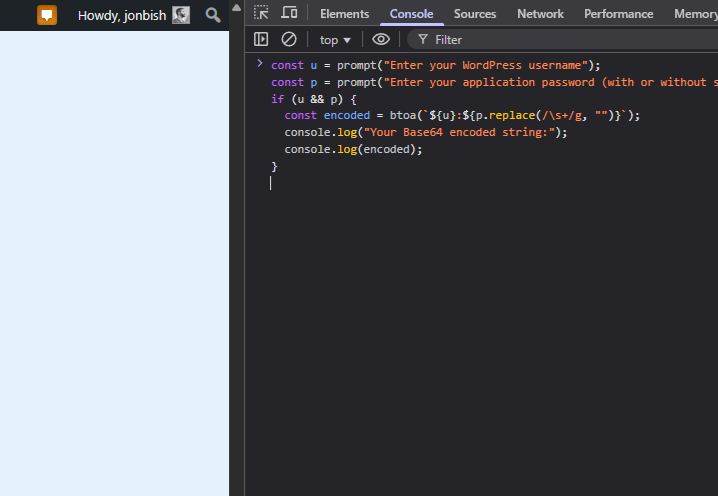Image resolution: width=718 pixels, height=496 pixels.
Task: Switch to the Elements tab
Action: tap(344, 14)
